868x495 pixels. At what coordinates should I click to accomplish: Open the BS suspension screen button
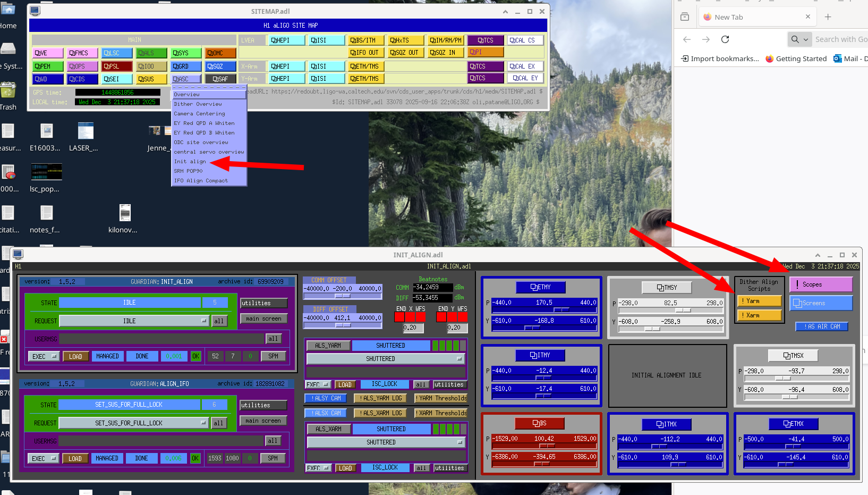[x=540, y=423]
